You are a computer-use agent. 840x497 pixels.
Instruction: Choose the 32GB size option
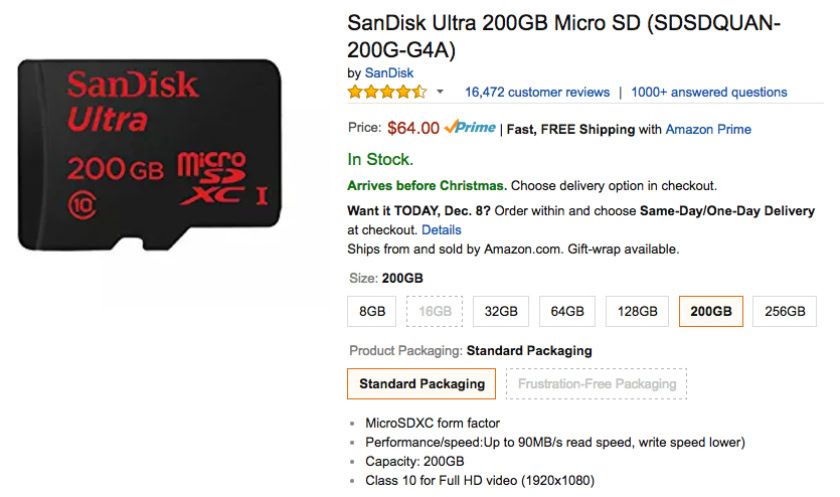pos(501,312)
